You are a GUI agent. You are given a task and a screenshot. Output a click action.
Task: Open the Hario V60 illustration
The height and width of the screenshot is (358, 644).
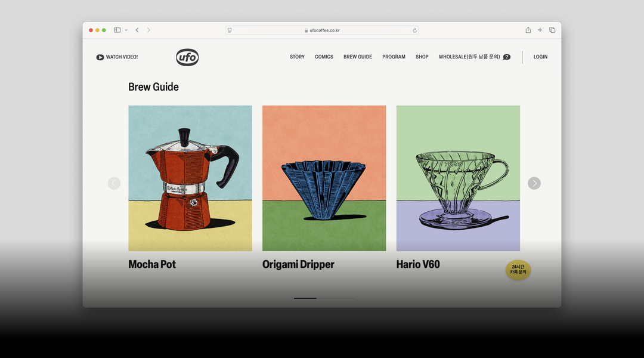pos(458,178)
